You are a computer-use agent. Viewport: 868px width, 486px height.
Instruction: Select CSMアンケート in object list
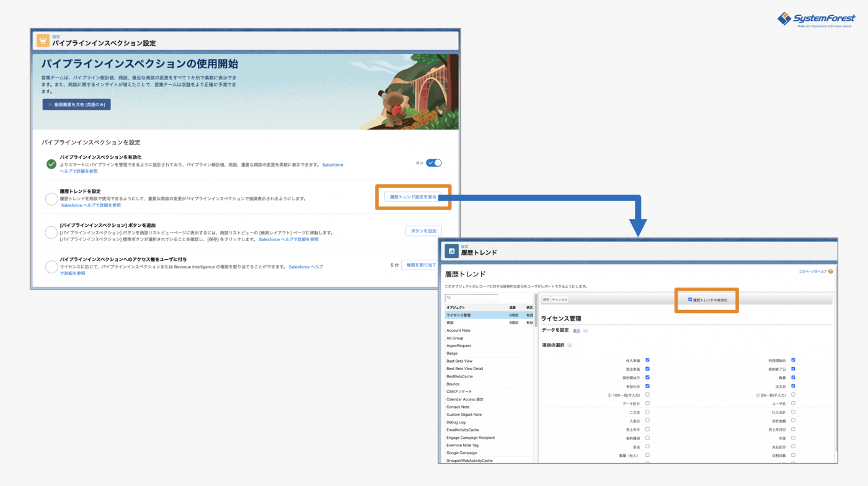click(489, 392)
